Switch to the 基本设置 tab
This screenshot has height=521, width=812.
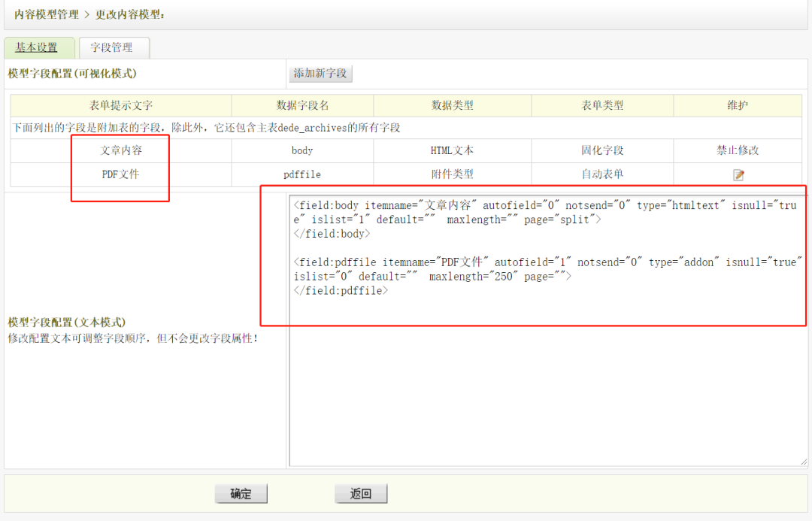(37, 47)
